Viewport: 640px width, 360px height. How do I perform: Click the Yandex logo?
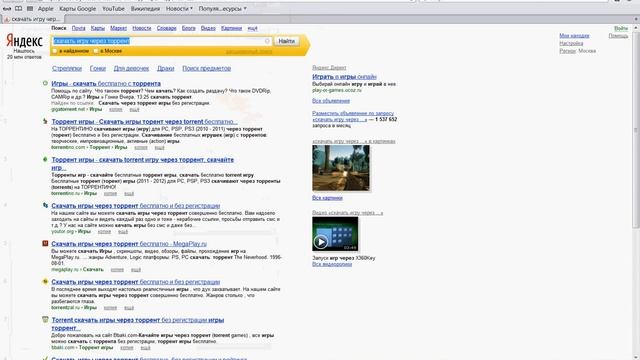click(24, 41)
